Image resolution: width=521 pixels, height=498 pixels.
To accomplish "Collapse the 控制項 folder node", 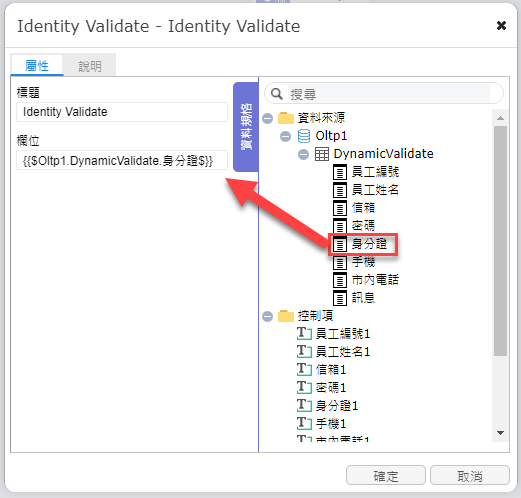I will [x=267, y=316].
